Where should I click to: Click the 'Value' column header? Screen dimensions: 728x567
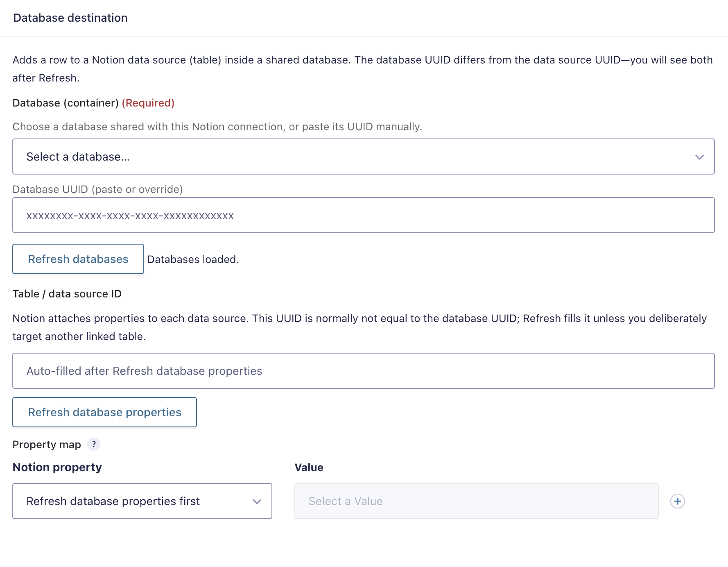coord(309,467)
